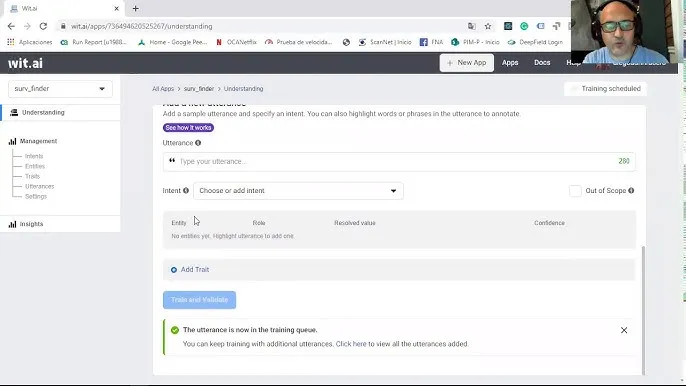Focus the utterance text field

click(399, 161)
